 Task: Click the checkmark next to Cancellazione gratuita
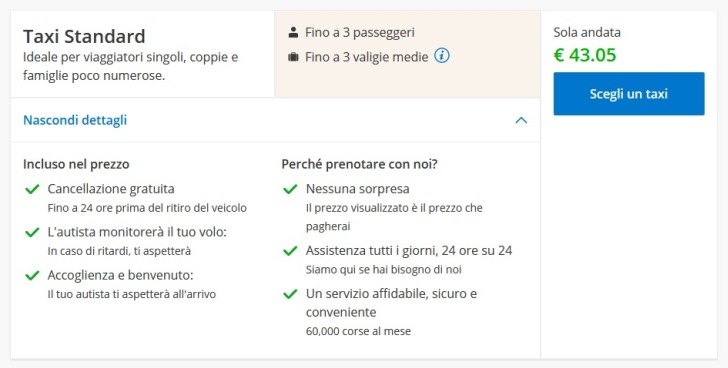[32, 189]
